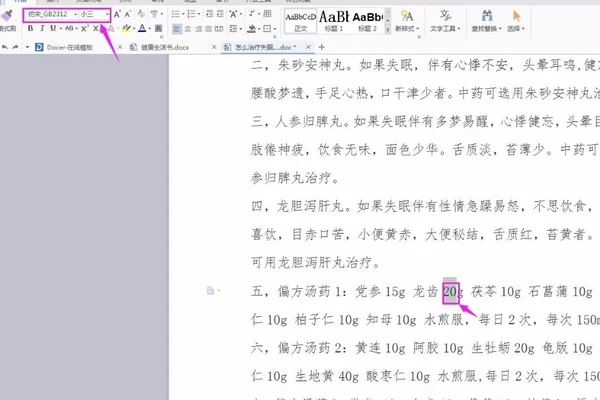Click the Format Painter (格式刷) brush icon
The height and width of the screenshot is (400, 600).
[7, 16]
